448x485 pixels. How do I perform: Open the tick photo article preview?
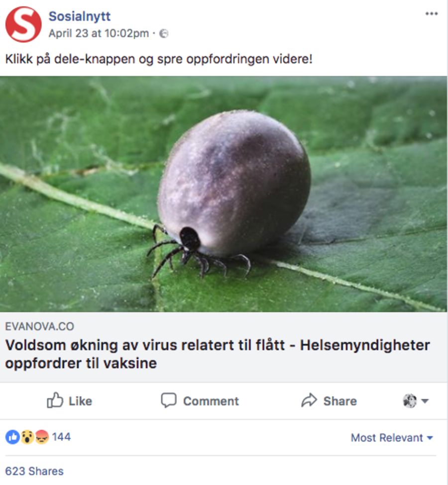coord(224,194)
